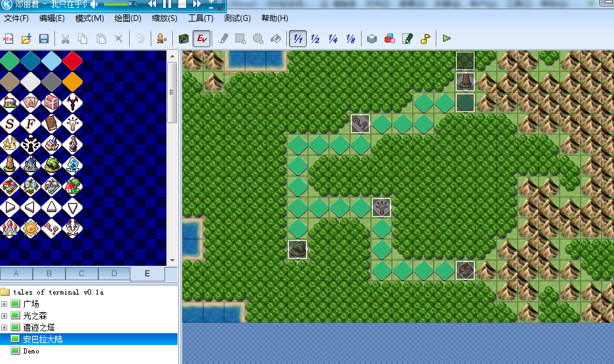Screen dimensions: 614x364
Task: Pick the green diamond tile in palette
Action: (10, 61)
